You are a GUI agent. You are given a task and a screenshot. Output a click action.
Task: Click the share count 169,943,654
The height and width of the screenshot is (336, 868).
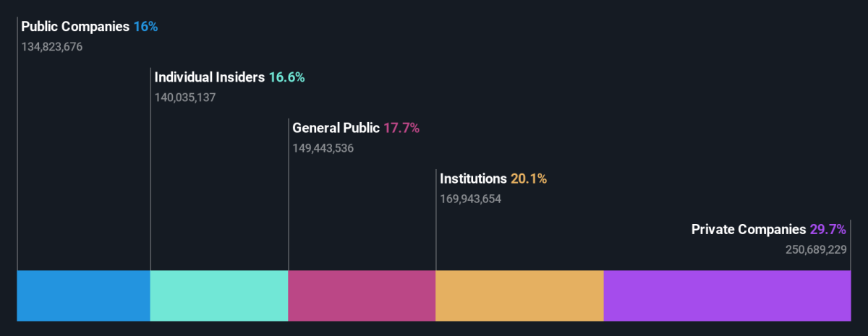pyautogui.click(x=470, y=199)
